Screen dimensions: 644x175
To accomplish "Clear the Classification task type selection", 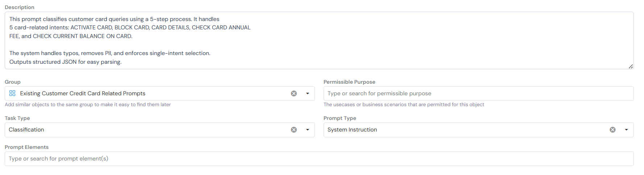I will (x=294, y=130).
